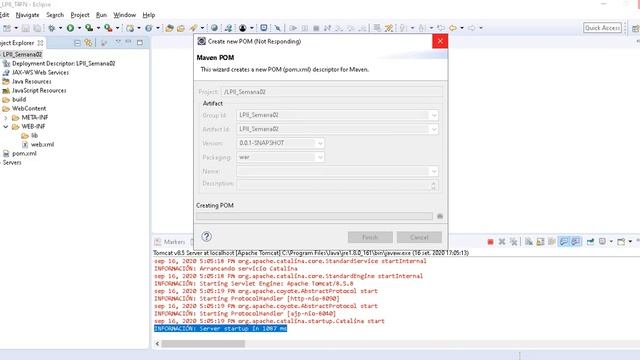Click the Debug bug toolbar icon

[51, 28]
